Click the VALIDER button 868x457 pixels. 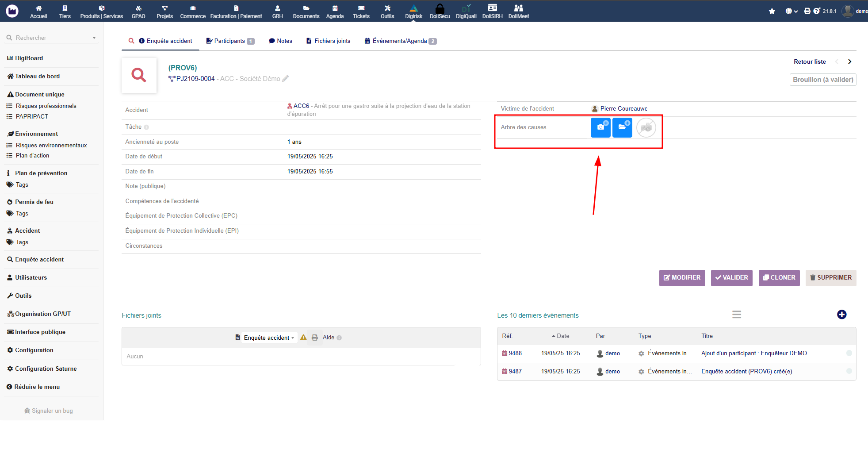(731, 278)
